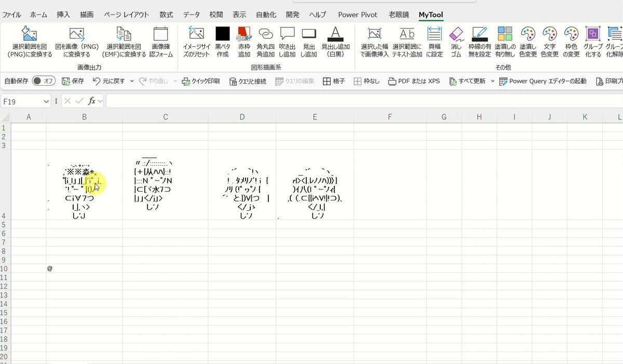Screen dimensions: 623x364
Task: Toggle 枠線の有無を設定 border option
Action: pyautogui.click(x=480, y=35)
